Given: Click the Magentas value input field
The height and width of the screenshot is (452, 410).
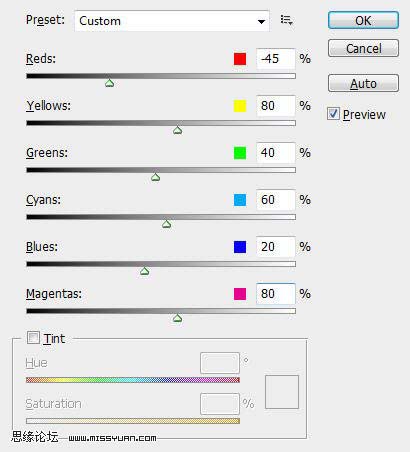Looking at the screenshot, I should click(276, 294).
